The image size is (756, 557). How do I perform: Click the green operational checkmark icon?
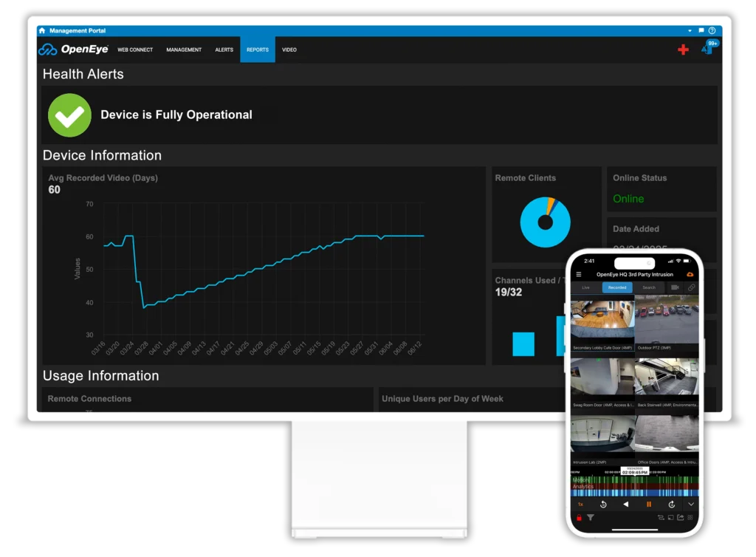tap(69, 115)
